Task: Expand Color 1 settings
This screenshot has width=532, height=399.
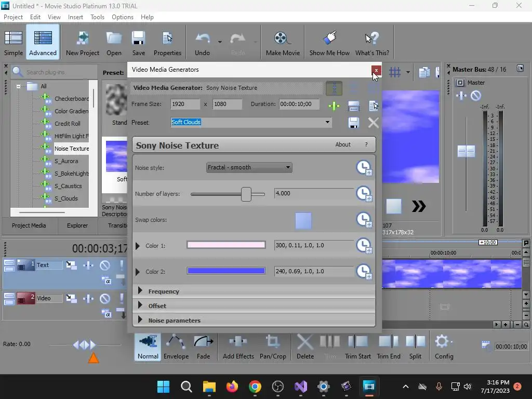Action: [137, 246]
